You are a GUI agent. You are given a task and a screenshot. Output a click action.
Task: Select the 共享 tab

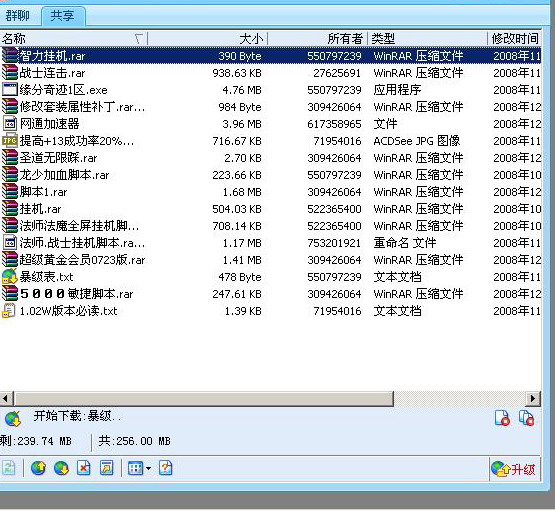(63, 16)
